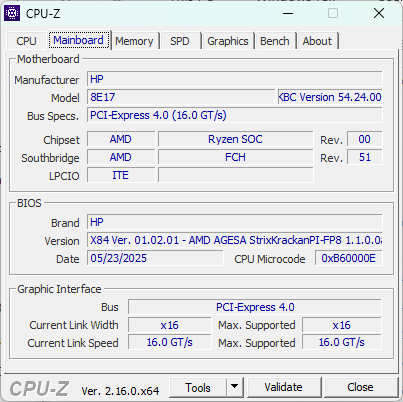Open the Memory tab
403x402 pixels.
coord(134,41)
